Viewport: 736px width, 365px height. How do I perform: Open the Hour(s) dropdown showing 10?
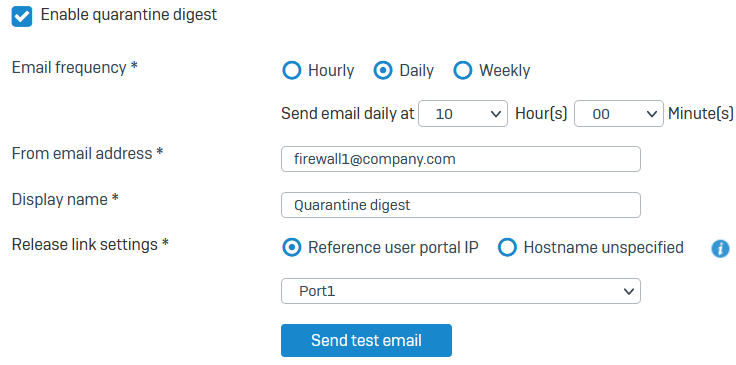pos(463,114)
